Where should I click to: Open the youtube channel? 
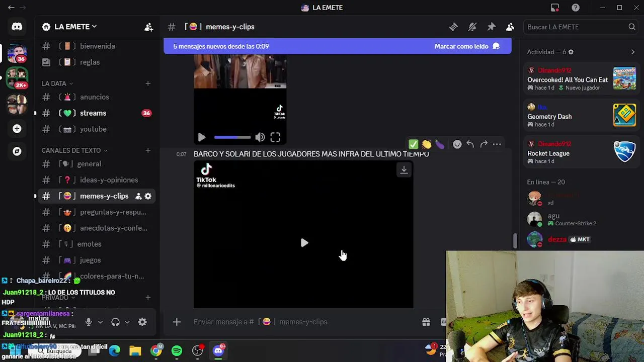click(x=96, y=129)
